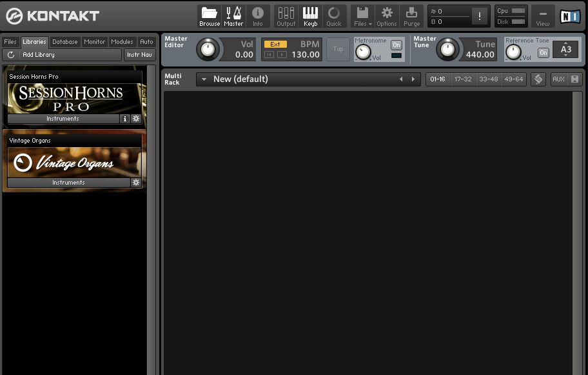Click the Tune value 440.00
This screenshot has height=375, width=588.
pos(480,55)
